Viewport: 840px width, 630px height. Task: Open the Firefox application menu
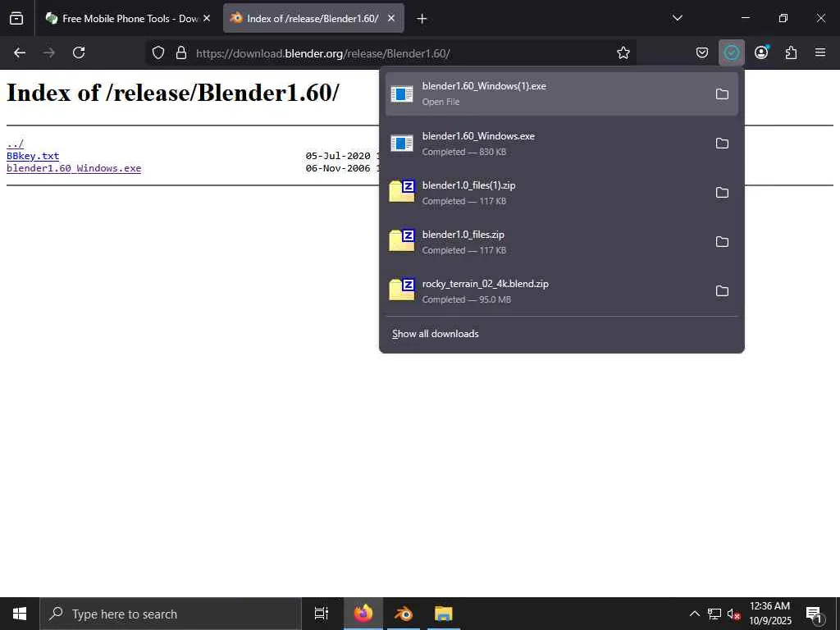pos(820,52)
